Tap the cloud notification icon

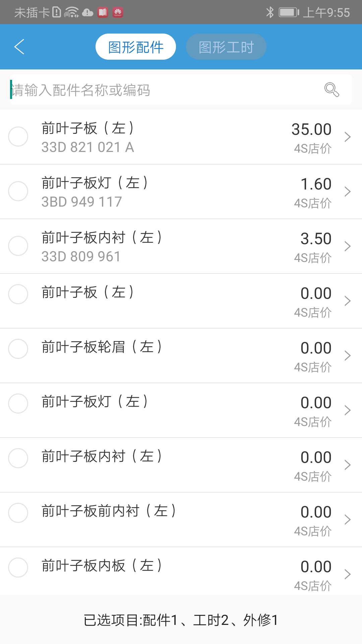pyautogui.click(x=87, y=13)
